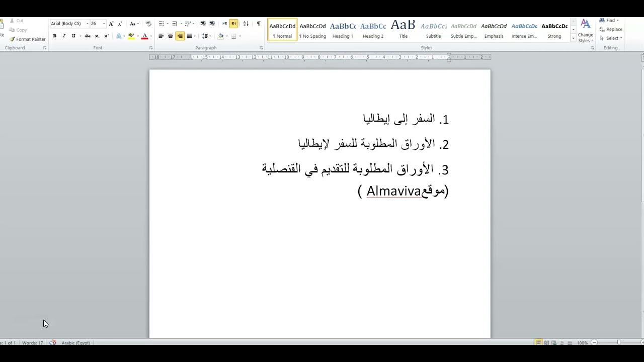The height and width of the screenshot is (362, 644).
Task: Click the zoom slider handle
Action: point(619,342)
